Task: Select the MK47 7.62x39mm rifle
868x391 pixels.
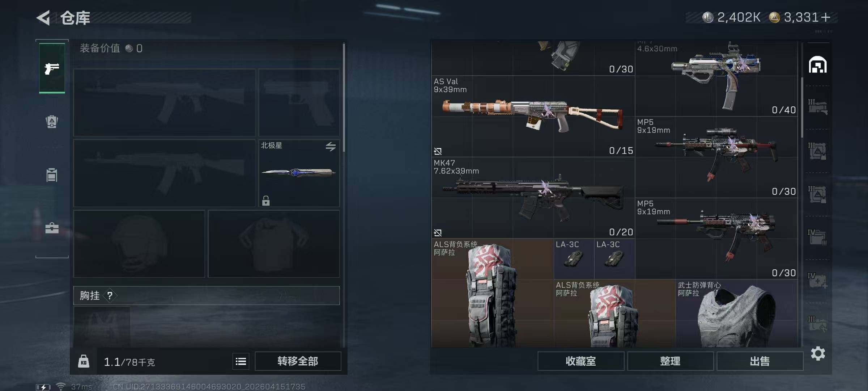Action: (533, 198)
